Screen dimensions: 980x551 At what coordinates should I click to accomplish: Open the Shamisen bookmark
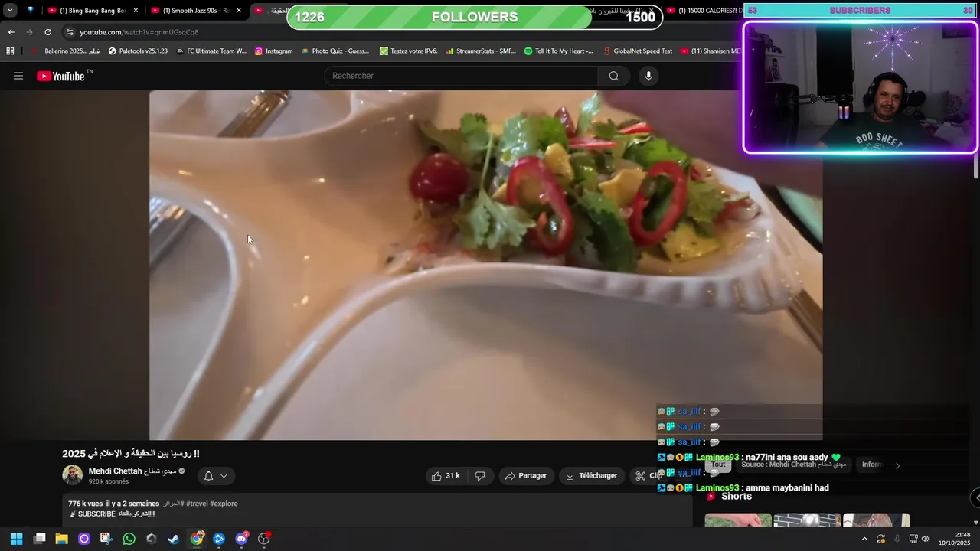point(710,51)
